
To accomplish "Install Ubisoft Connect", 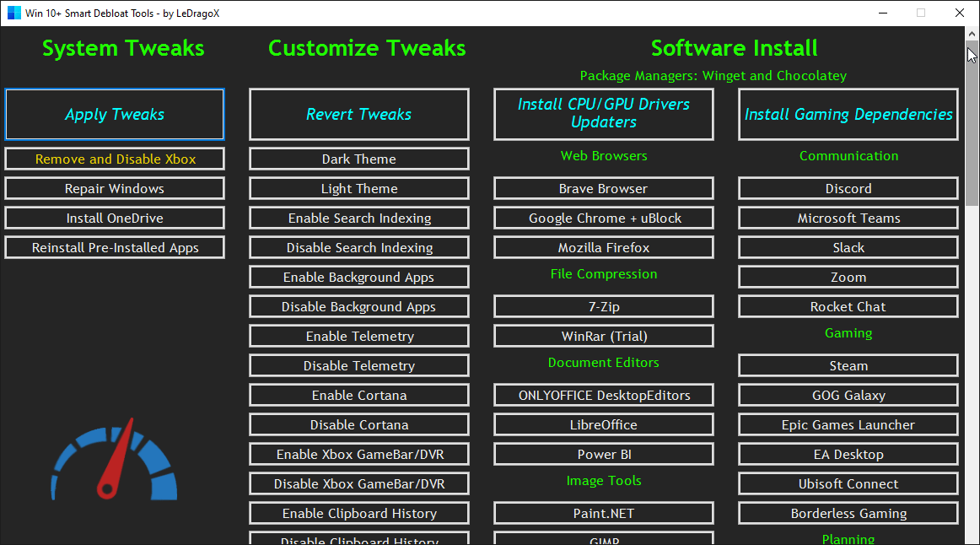I will pos(848,483).
